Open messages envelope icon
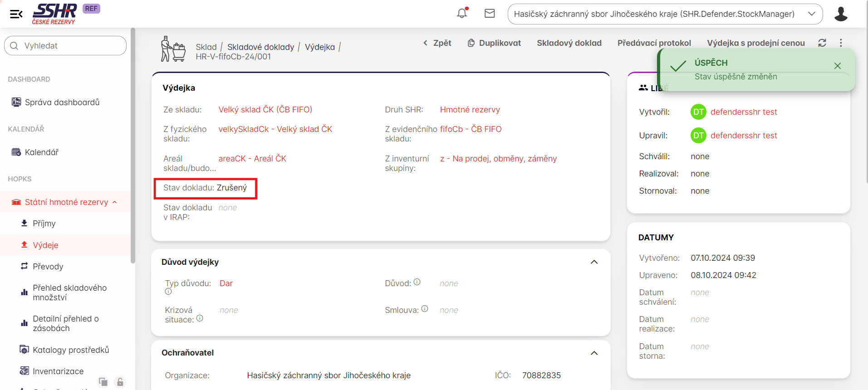The height and width of the screenshot is (390, 868). click(490, 14)
